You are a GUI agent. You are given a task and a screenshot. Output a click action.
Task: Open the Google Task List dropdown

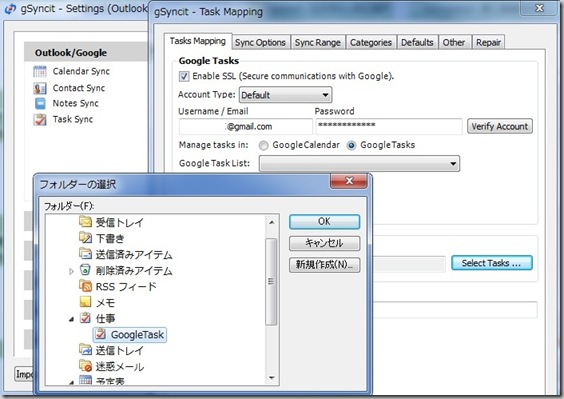click(x=359, y=164)
